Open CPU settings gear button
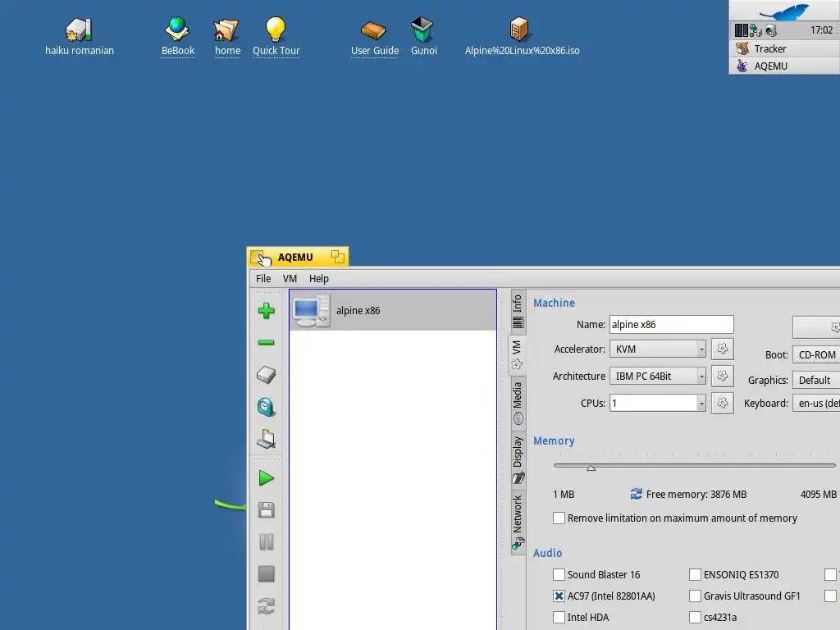The height and width of the screenshot is (630, 840). coord(722,403)
